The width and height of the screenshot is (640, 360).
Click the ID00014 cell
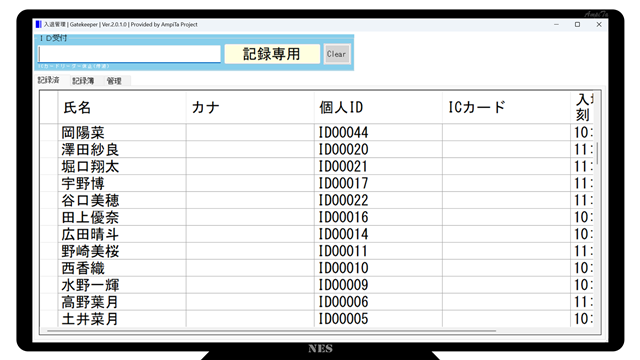point(378,234)
